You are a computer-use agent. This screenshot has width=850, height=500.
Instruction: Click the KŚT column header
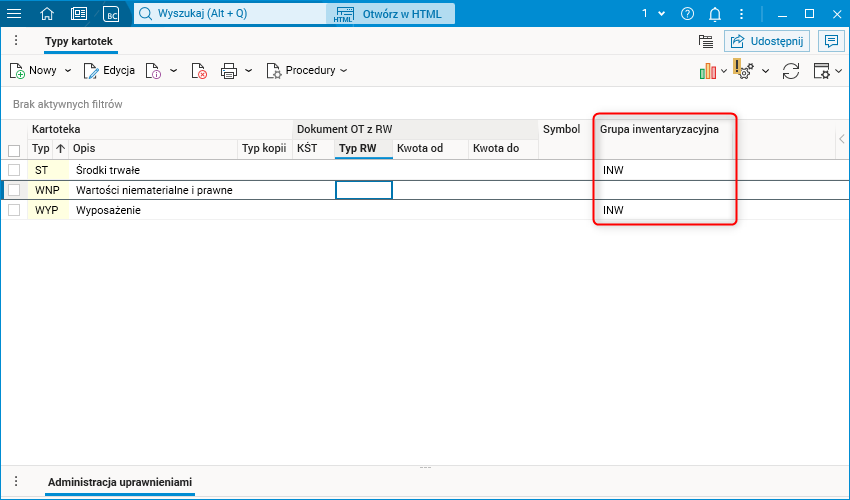click(x=313, y=148)
